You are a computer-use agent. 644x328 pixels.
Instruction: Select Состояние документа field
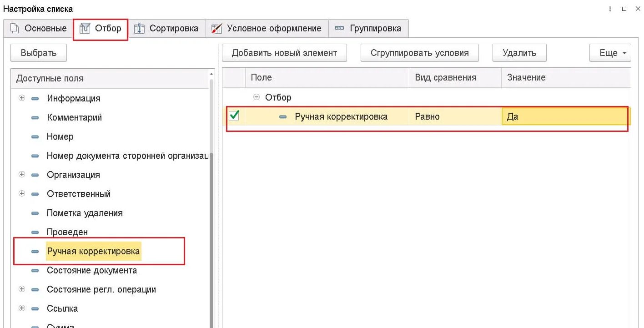click(92, 270)
